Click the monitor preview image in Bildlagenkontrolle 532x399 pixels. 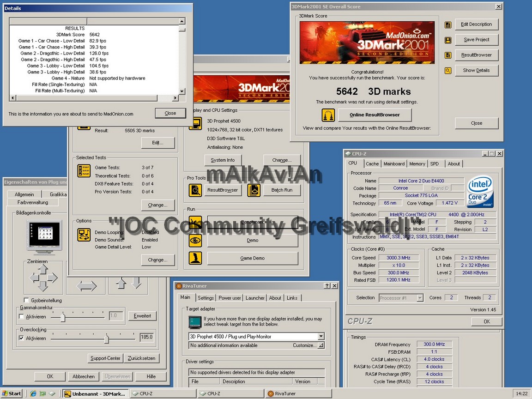[x=44, y=236]
